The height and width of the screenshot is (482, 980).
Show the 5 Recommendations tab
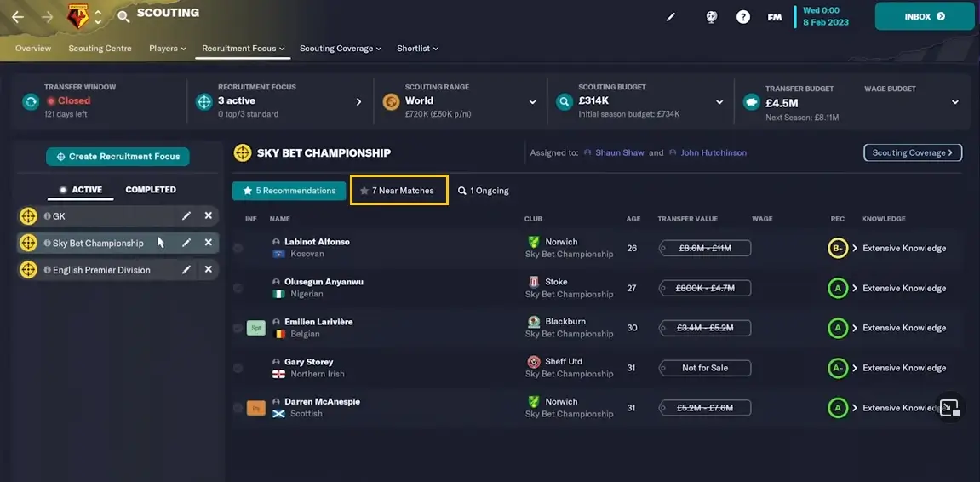pyautogui.click(x=289, y=191)
